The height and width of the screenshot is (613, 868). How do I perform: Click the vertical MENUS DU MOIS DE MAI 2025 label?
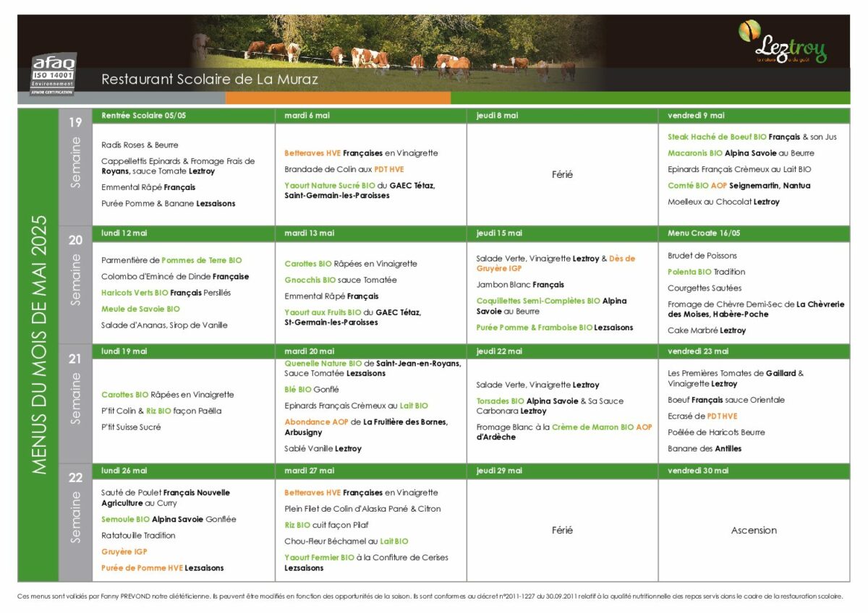(x=39, y=344)
